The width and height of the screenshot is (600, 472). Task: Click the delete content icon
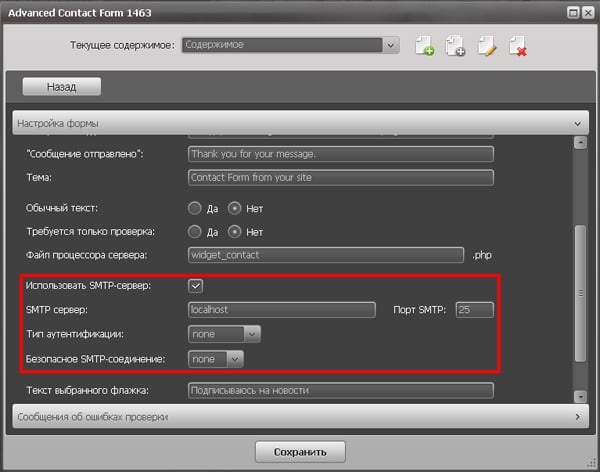(x=517, y=46)
